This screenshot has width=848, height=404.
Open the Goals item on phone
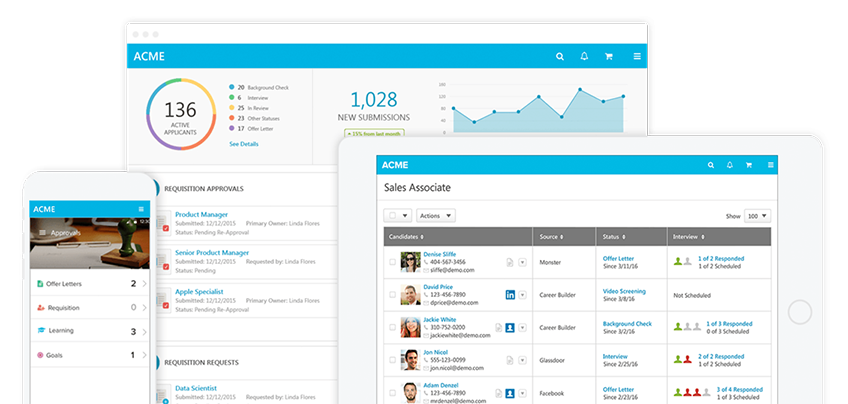90,355
